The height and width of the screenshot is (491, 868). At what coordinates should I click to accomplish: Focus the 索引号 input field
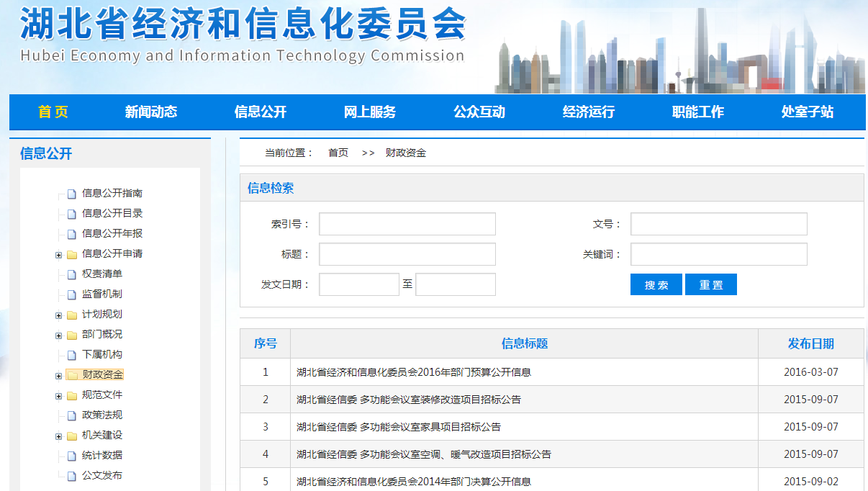pyautogui.click(x=407, y=224)
